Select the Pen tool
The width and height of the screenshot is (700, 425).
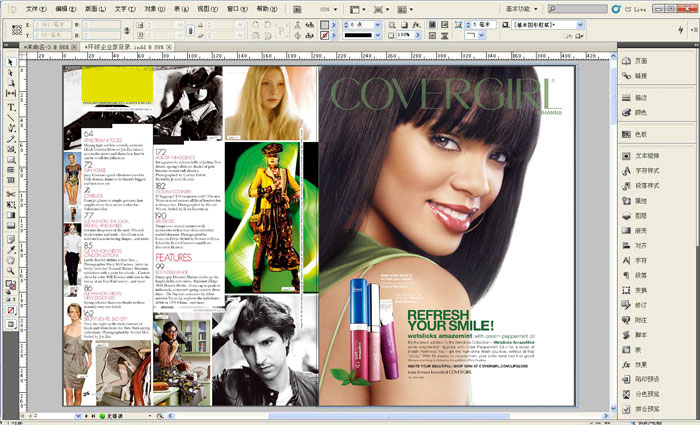(10, 128)
